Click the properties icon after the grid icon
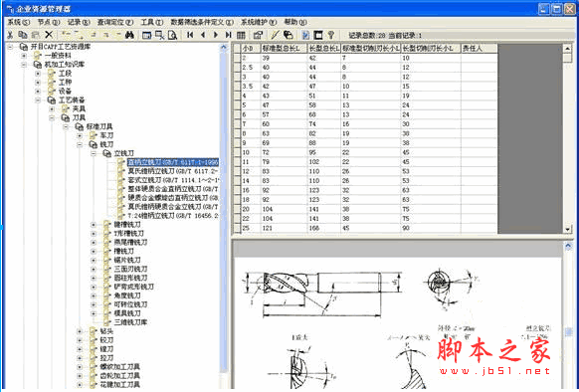 pos(258,35)
